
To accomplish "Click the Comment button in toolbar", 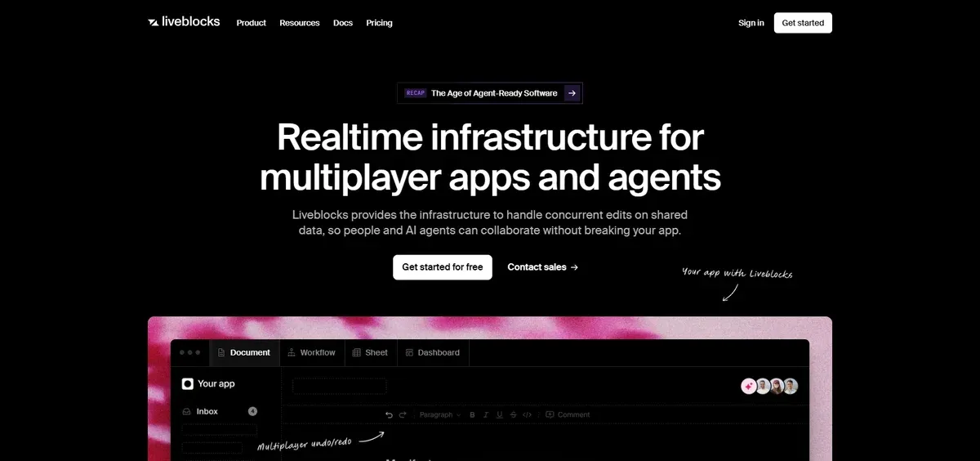I will coord(568,414).
